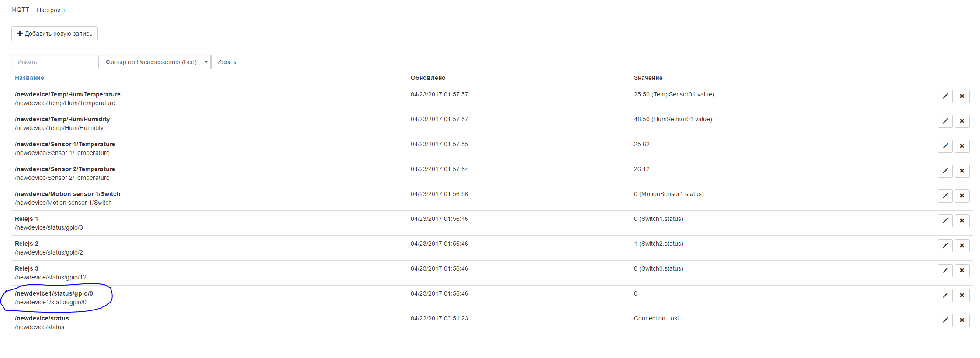980x358 pixels.
Task: Edit the Relejs 2 record
Action: point(945,246)
